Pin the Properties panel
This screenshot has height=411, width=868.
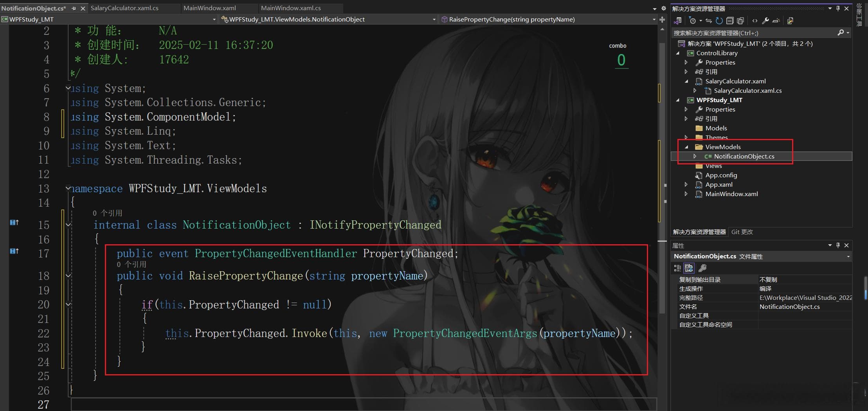pos(838,245)
